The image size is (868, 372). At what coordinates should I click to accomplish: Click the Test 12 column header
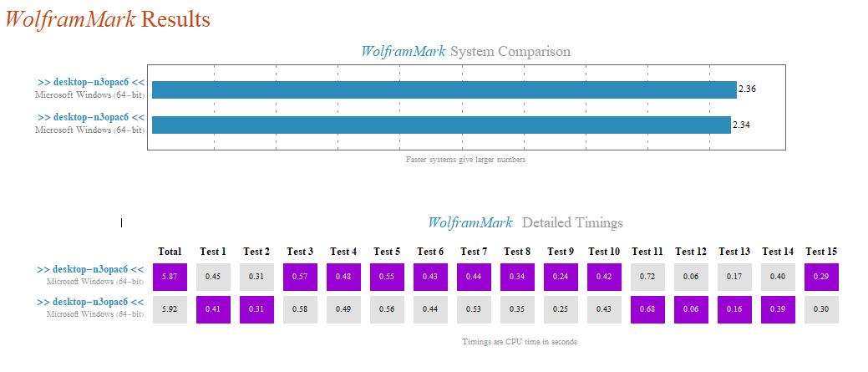691,252
